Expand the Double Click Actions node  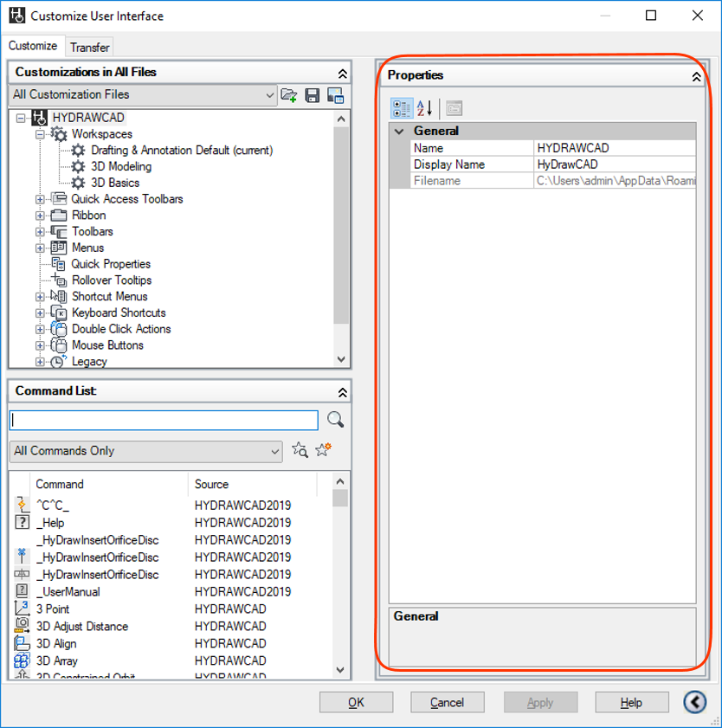tap(40, 329)
